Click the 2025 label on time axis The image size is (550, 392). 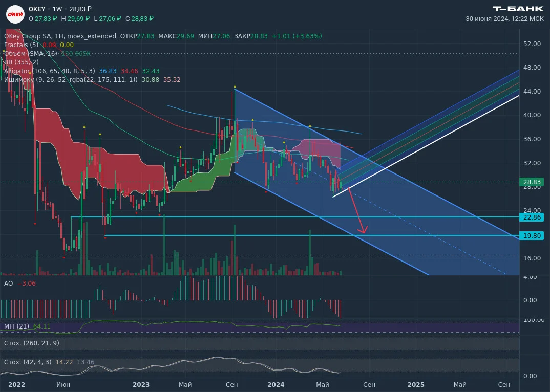click(x=416, y=385)
